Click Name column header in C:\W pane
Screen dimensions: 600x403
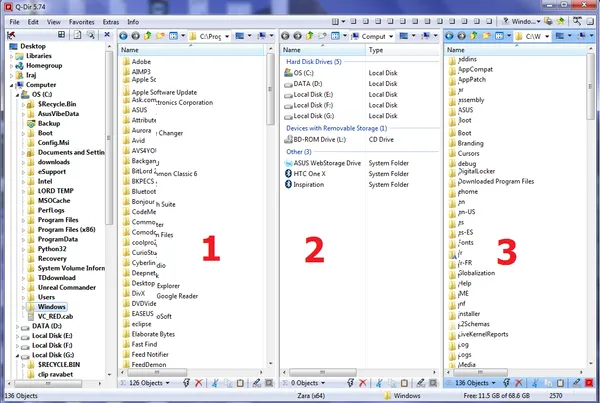pos(515,50)
